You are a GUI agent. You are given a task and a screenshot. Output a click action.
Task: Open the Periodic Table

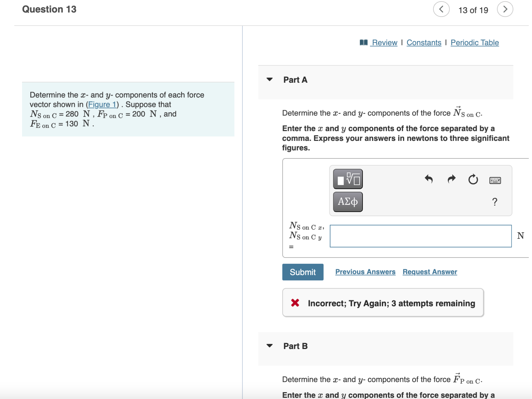(x=475, y=43)
